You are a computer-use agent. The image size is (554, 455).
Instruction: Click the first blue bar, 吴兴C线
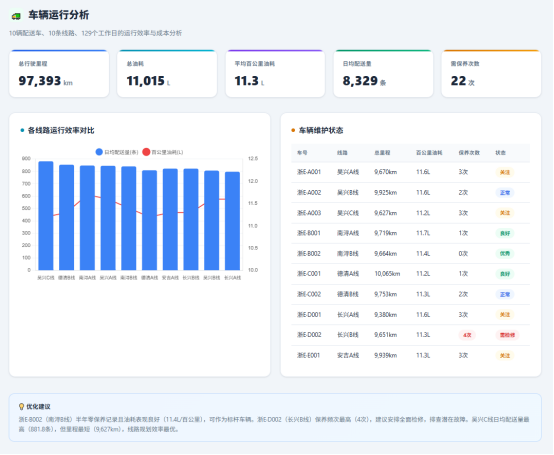[x=46, y=216]
